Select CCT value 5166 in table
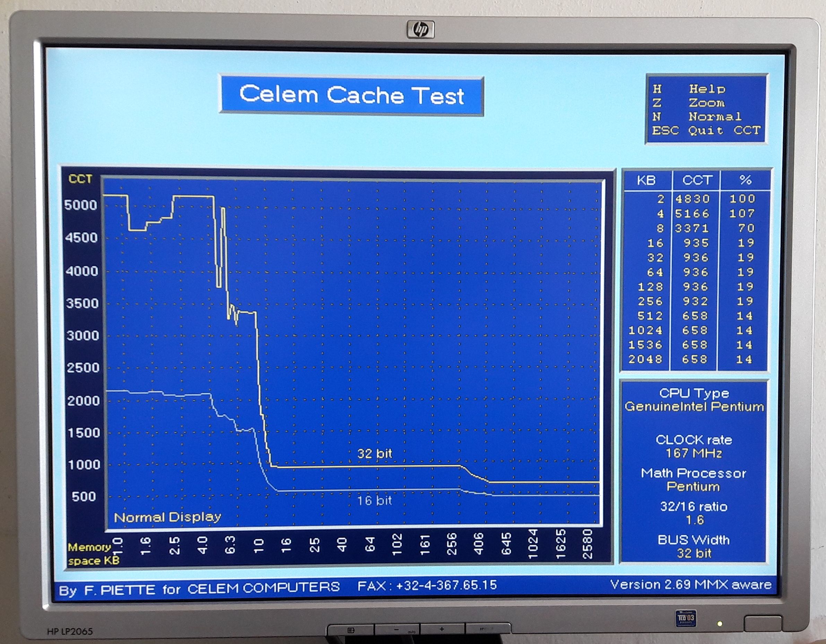The height and width of the screenshot is (644, 826). pos(693,214)
